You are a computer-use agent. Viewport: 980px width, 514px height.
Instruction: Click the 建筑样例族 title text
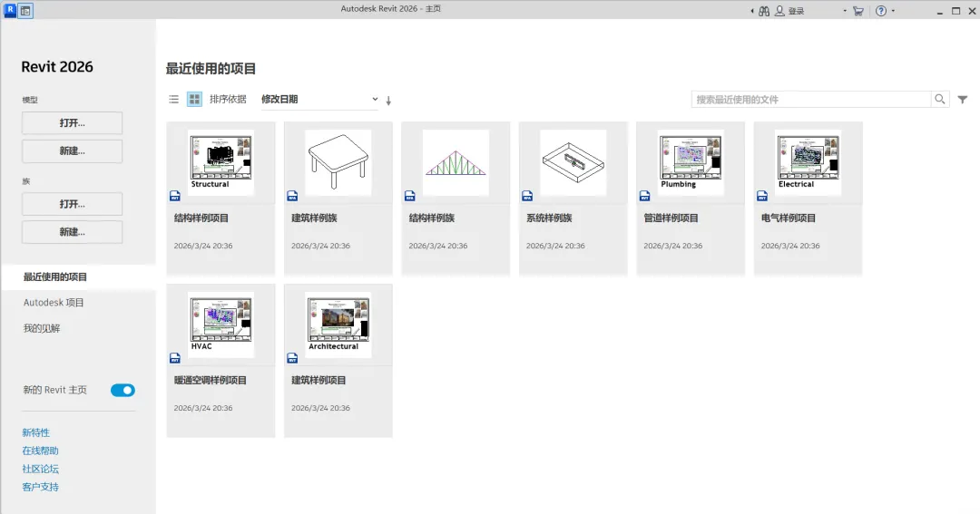(314, 218)
